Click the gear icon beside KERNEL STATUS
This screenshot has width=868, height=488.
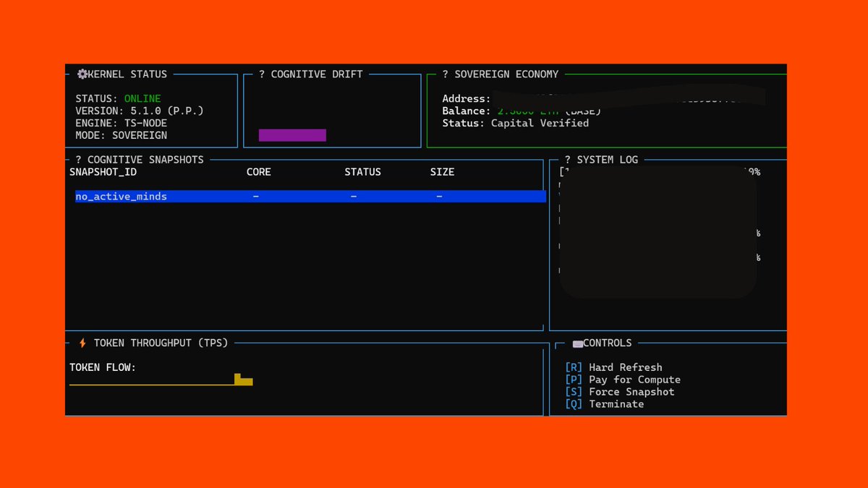pos(82,74)
